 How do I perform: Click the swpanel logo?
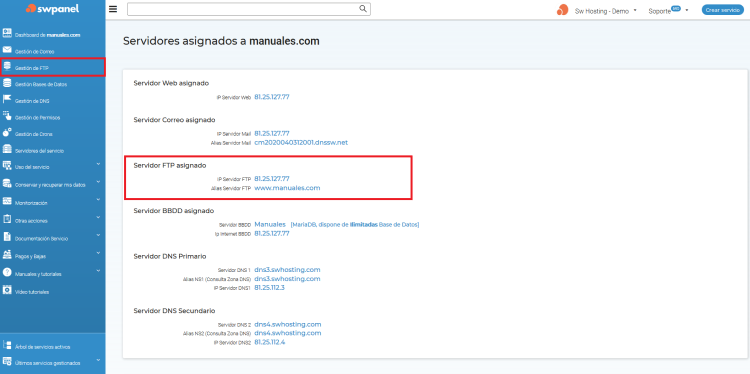click(53, 9)
